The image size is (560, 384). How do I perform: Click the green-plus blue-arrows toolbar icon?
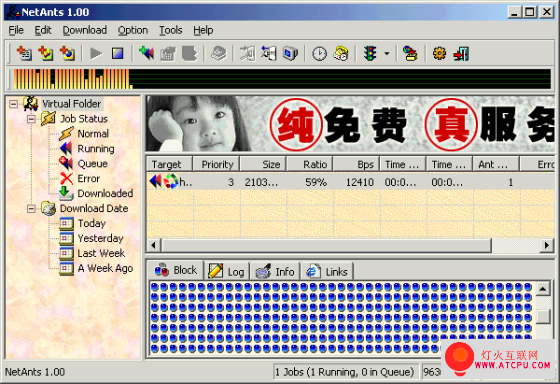pyautogui.click(x=146, y=54)
